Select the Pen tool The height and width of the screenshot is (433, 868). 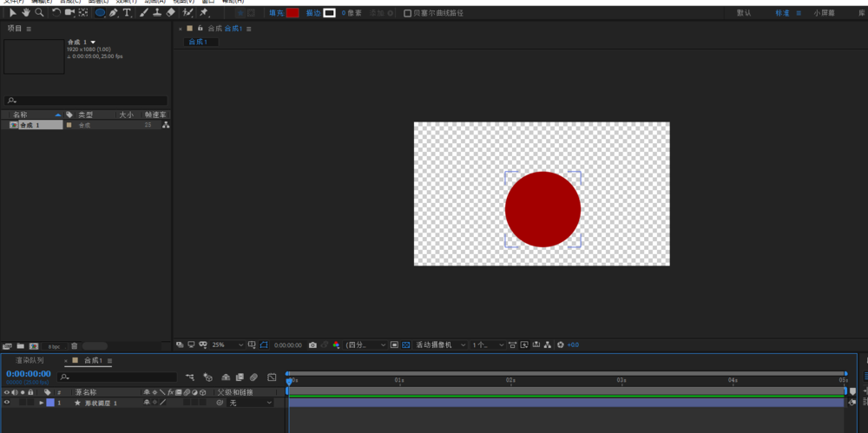(x=114, y=13)
